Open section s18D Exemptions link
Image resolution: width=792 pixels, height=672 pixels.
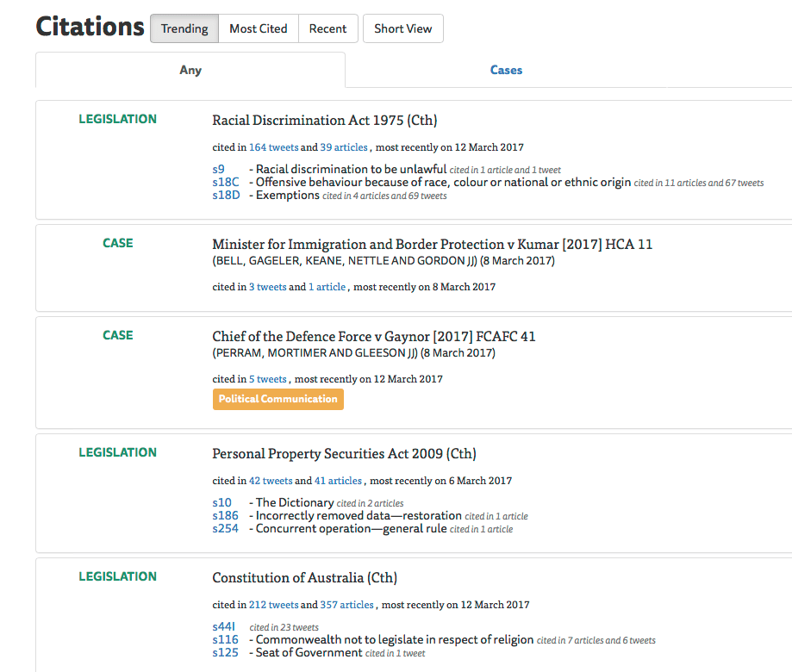tap(226, 196)
